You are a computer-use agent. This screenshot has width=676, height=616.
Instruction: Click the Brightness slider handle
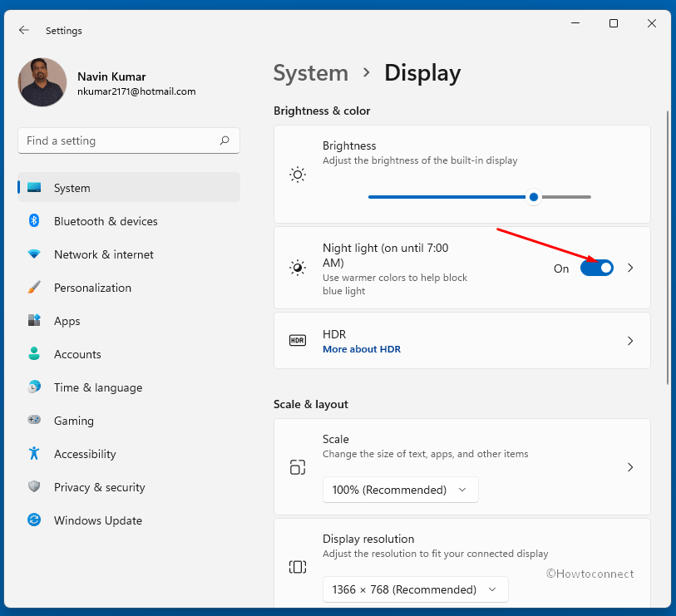click(534, 197)
